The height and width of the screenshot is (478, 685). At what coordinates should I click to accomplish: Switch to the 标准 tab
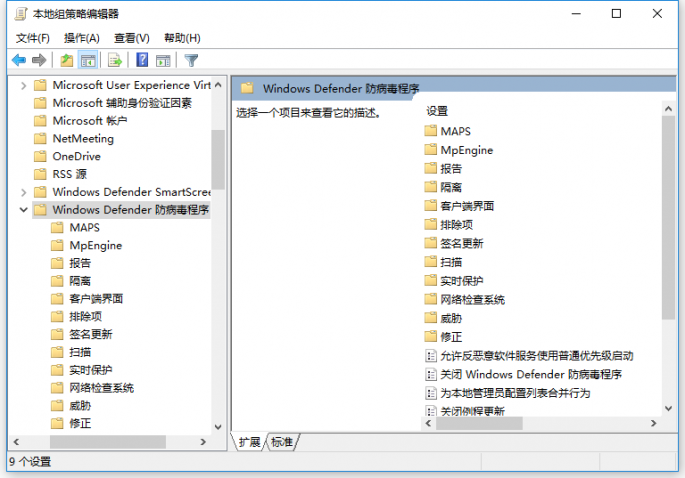click(282, 442)
